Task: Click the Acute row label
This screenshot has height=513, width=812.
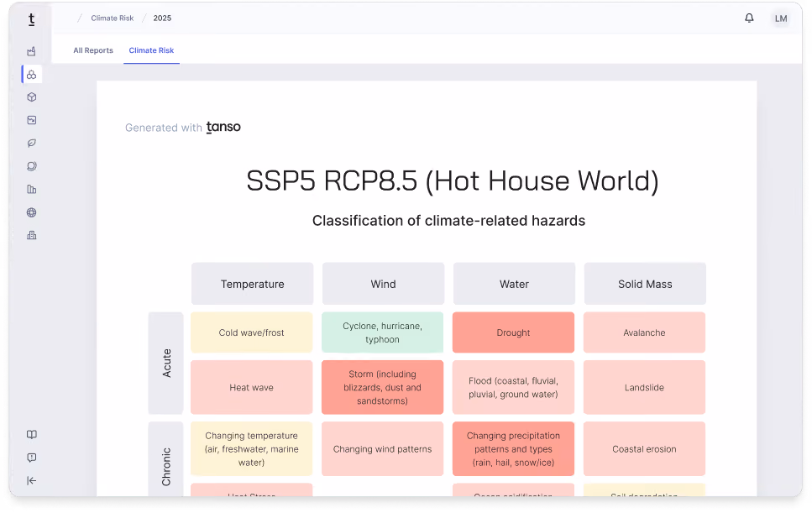Action: (x=165, y=363)
